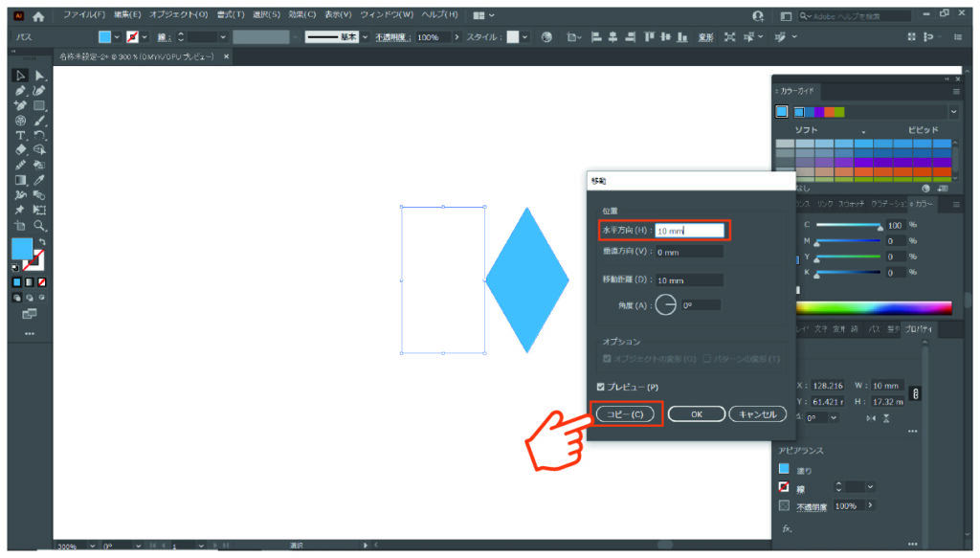The image size is (980, 558).
Task: Open rotation angle dropdown in Properties panel
Action: [834, 418]
